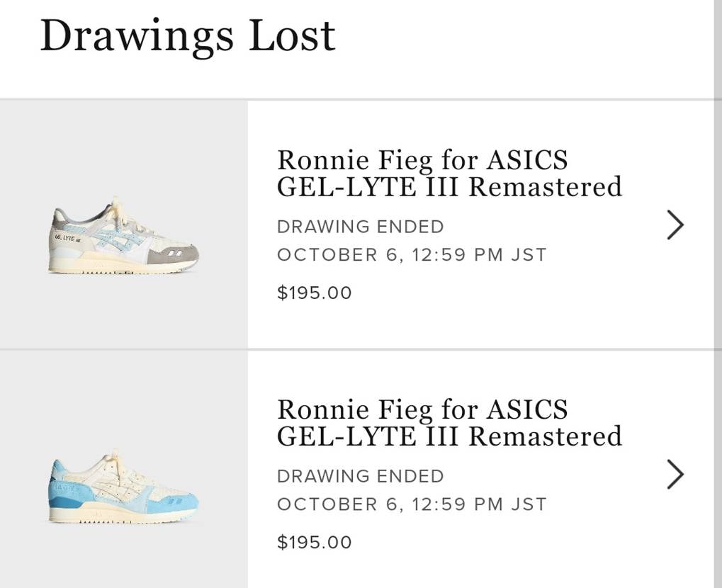
Task: Select the first GEL-LYTE III Remastered text line
Action: 449,187
